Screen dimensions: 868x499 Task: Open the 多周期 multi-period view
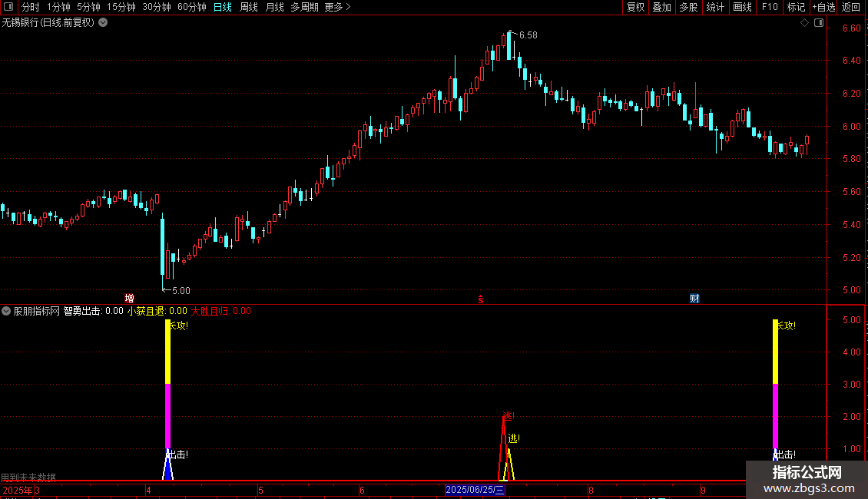(304, 7)
